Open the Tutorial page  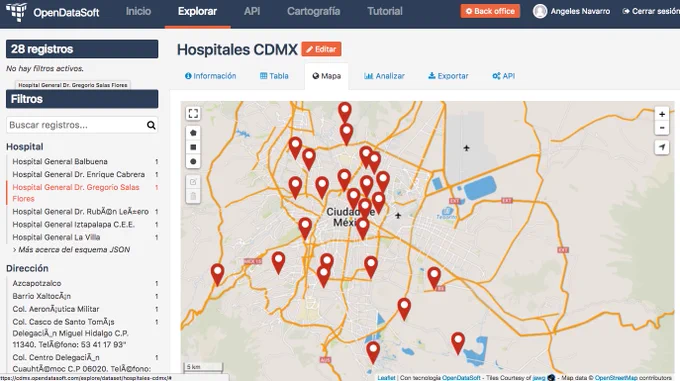coord(385,11)
